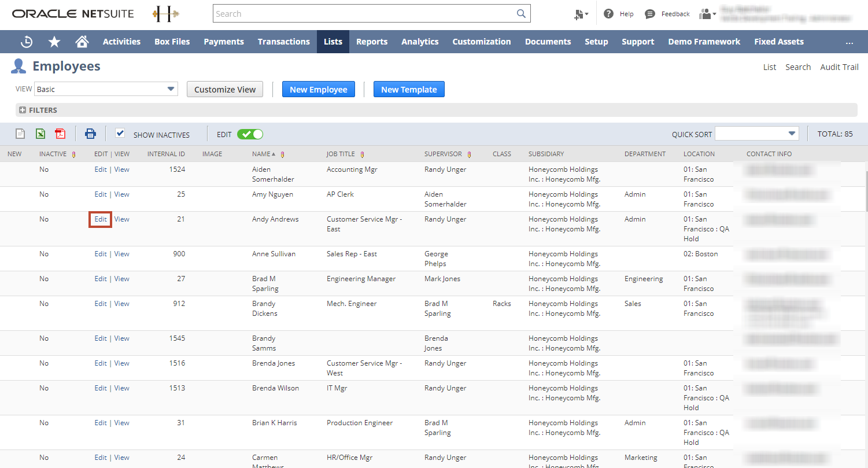Open the Box Files menu
This screenshot has width=868, height=468.
coord(172,42)
